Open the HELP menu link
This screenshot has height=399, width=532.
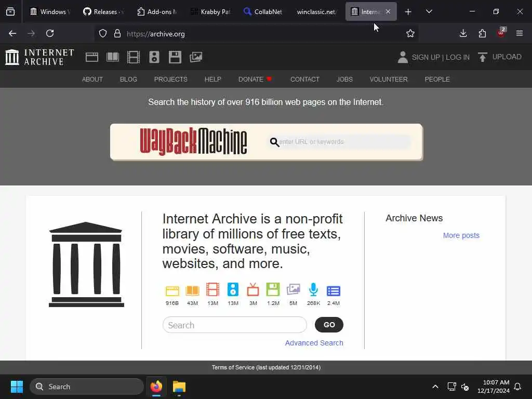point(212,79)
